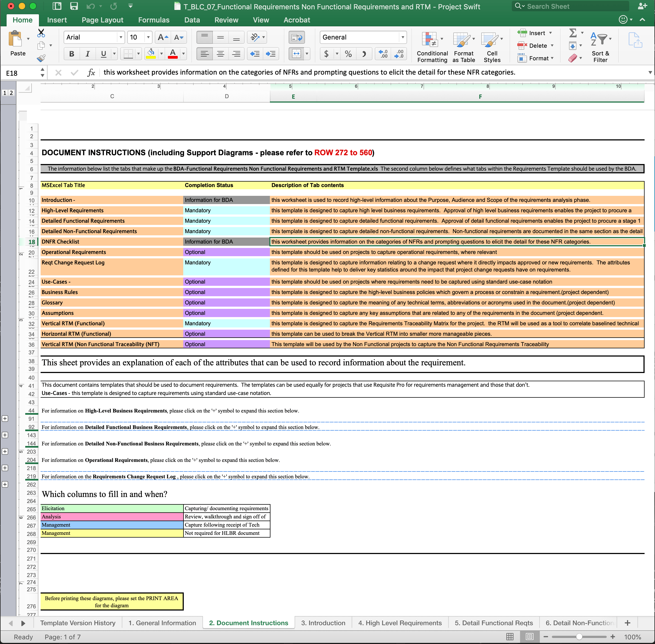
Task: Toggle Italic formatting
Action: pyautogui.click(x=87, y=54)
